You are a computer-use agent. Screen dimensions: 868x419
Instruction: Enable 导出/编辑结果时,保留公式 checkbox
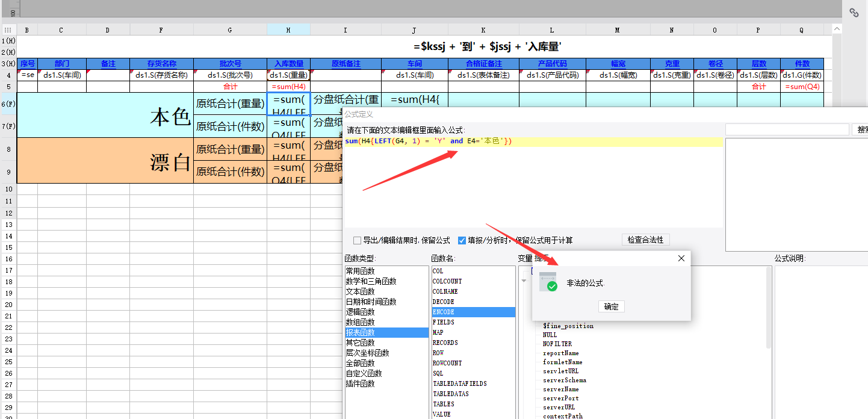tap(358, 240)
